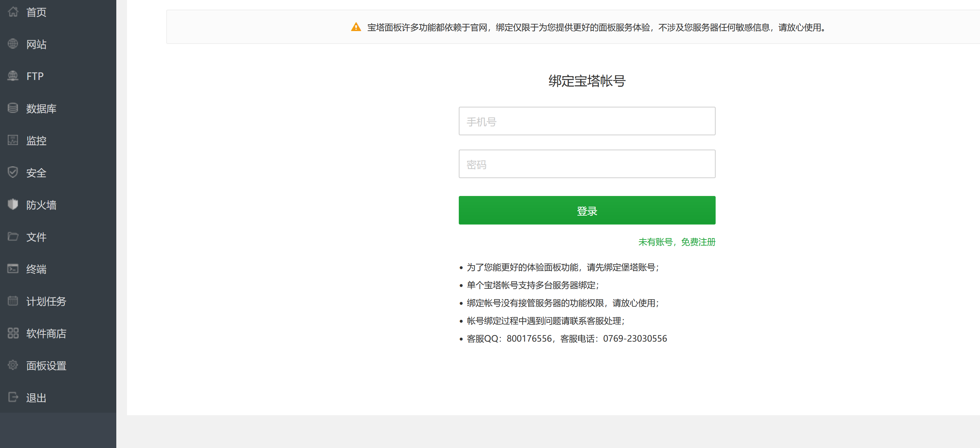Select 退出 to log out
The image size is (980, 448).
pos(36,397)
